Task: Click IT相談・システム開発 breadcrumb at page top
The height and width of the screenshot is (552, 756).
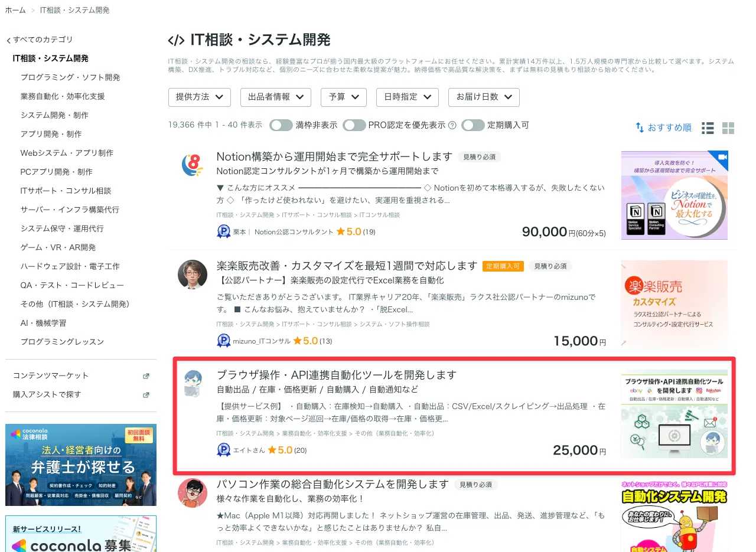Action: tap(74, 10)
